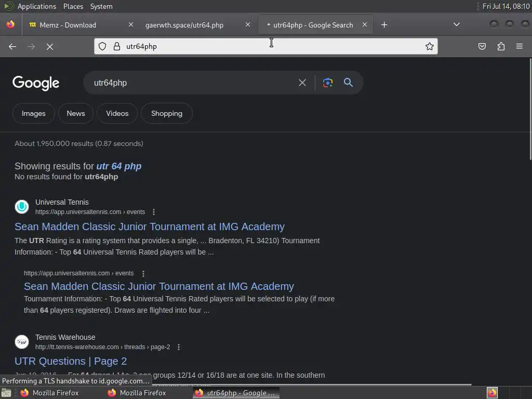Click the 'Tennis Warehouse' site name
Viewport: 532px width, 399px height.
click(x=65, y=337)
